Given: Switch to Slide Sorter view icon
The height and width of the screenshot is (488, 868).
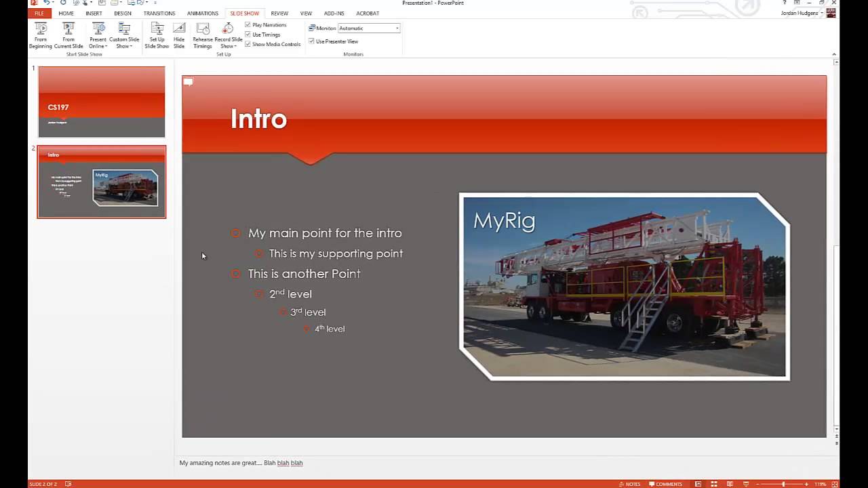Looking at the screenshot, I should click(x=713, y=484).
